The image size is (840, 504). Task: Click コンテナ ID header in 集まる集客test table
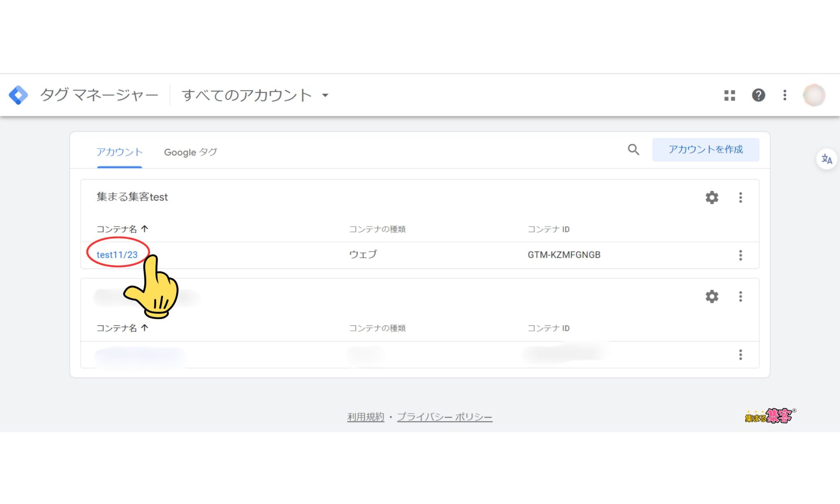click(548, 229)
